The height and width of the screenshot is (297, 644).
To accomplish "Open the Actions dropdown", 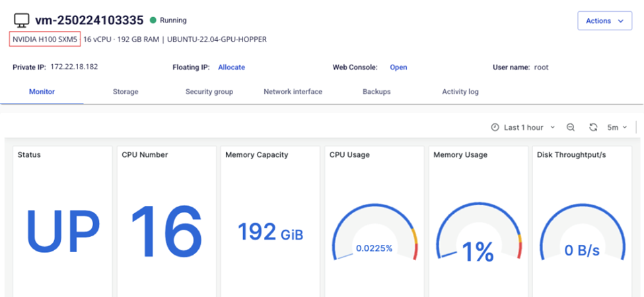I will click(x=604, y=21).
